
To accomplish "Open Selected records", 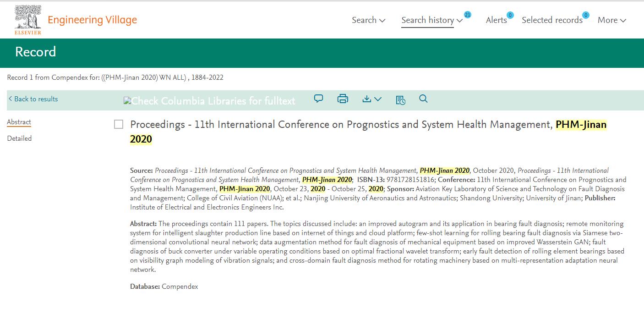I will pyautogui.click(x=552, y=20).
